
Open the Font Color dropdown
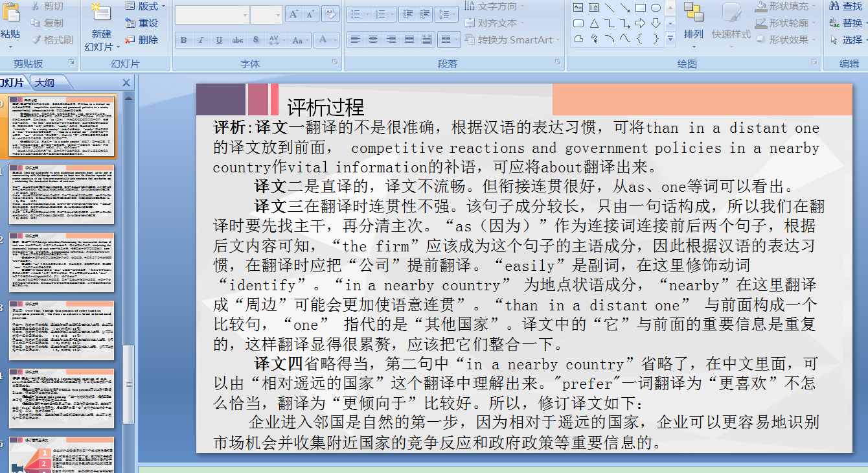pyautogui.click(x=326, y=40)
